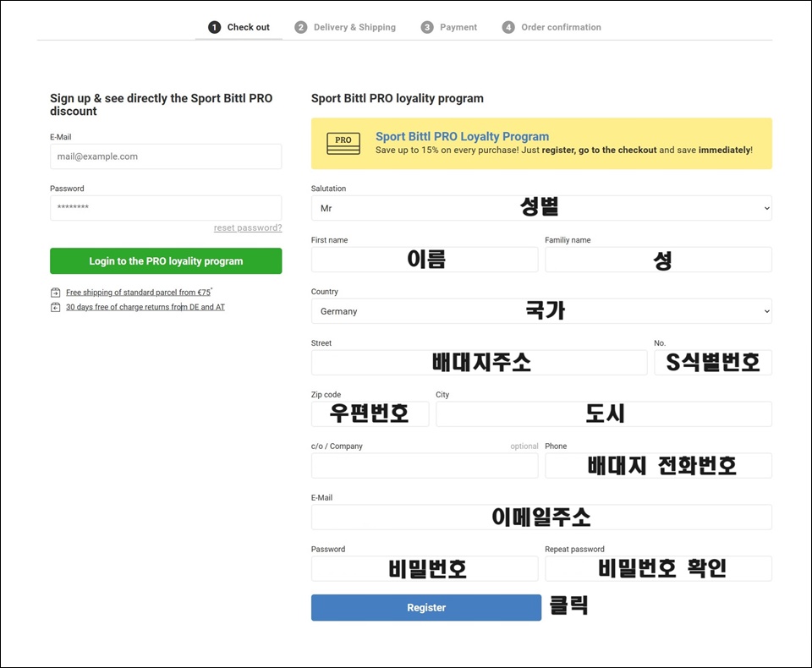This screenshot has width=812, height=668.
Task: Click step 3 circle icon for Payment
Action: (427, 27)
